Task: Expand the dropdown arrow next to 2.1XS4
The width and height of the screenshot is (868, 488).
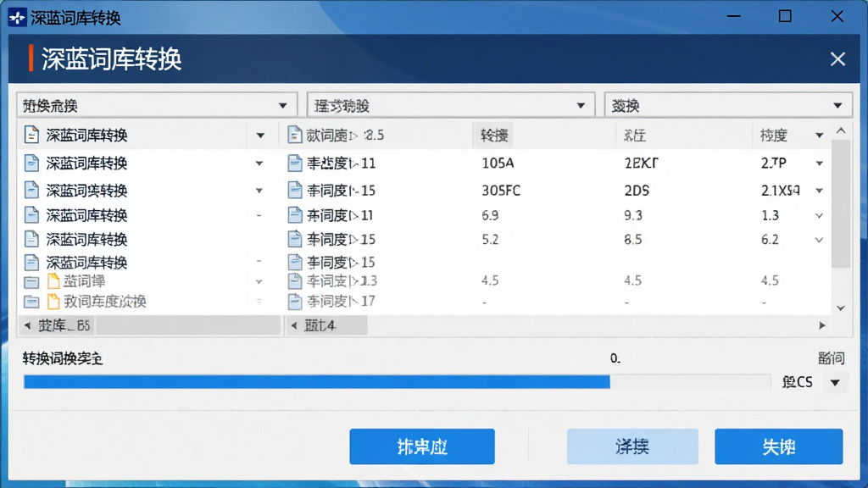Action: click(x=820, y=191)
